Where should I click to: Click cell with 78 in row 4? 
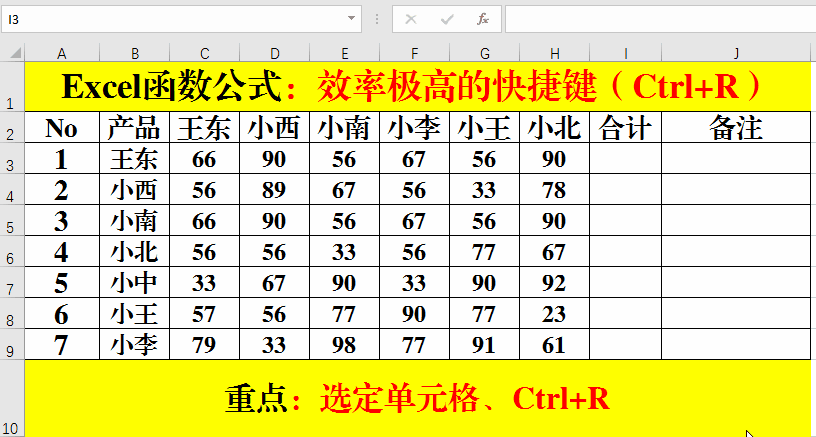(x=555, y=189)
